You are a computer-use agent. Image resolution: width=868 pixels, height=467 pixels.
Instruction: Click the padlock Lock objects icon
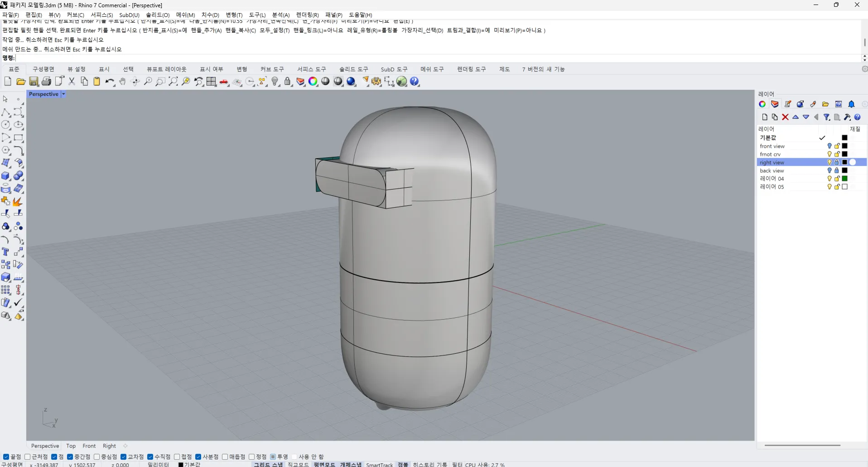[x=288, y=81]
